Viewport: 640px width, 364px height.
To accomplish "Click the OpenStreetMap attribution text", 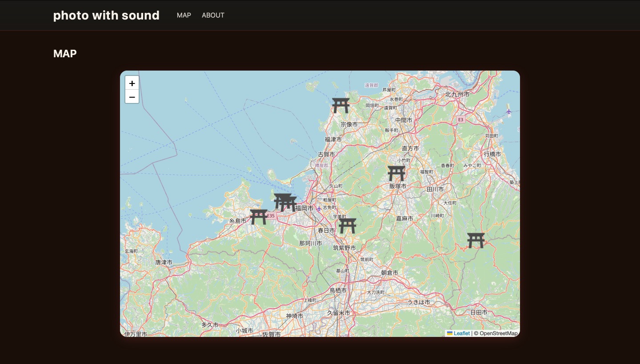I will (498, 333).
